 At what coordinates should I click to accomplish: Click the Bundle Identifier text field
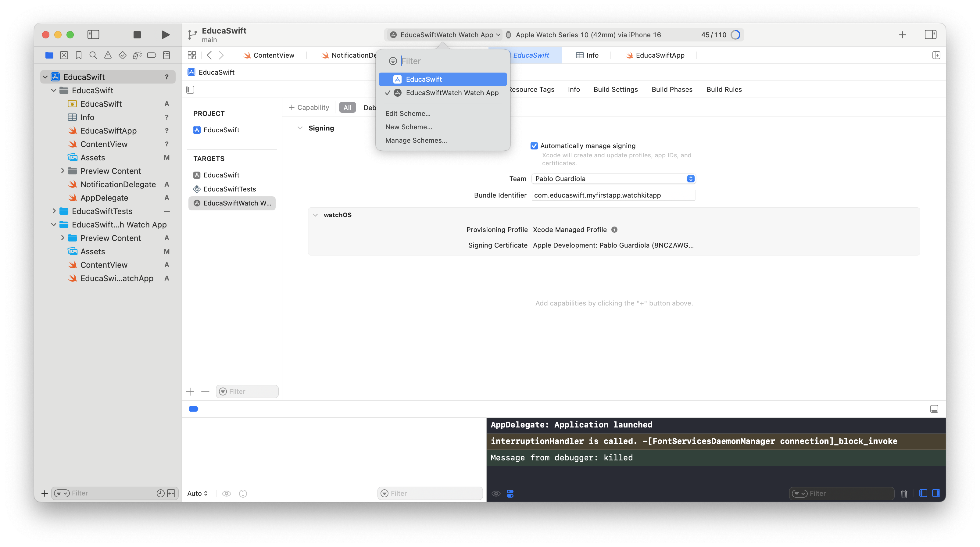[x=613, y=195]
